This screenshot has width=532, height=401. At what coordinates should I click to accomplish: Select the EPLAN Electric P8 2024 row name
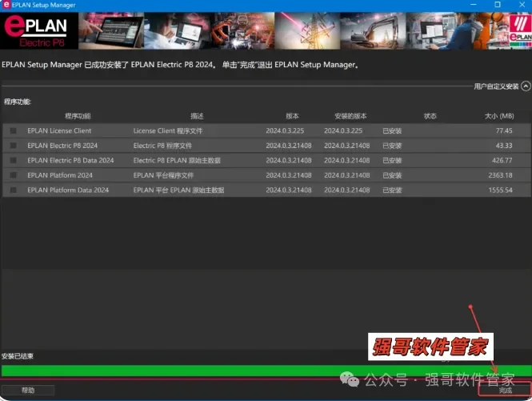point(62,146)
